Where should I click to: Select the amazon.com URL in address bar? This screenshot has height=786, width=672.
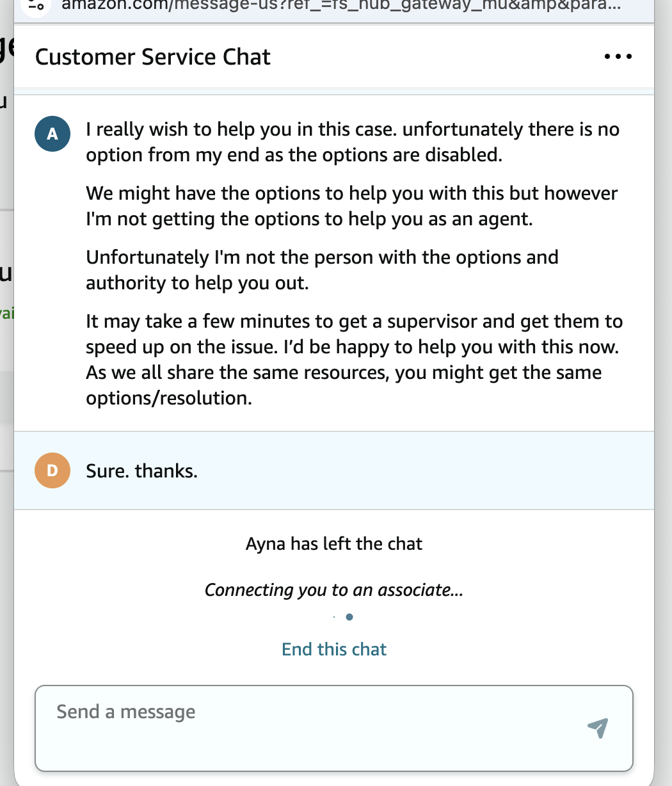point(339,5)
